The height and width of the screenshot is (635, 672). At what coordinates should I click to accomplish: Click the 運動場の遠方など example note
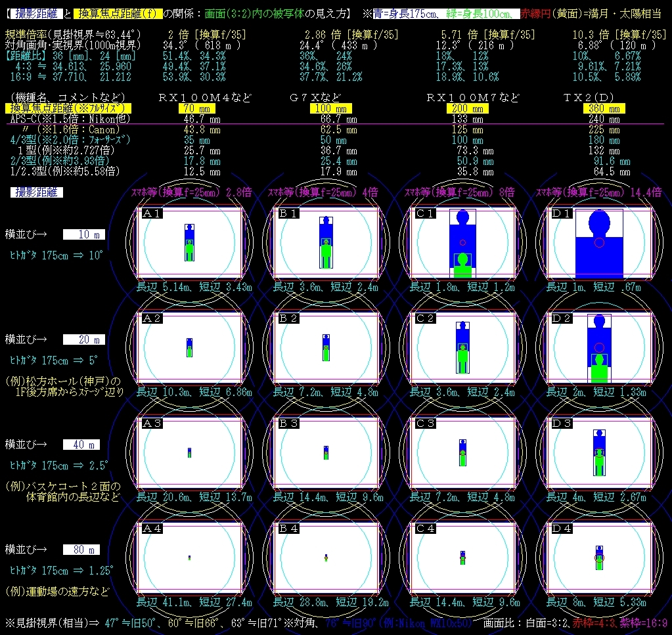click(58, 591)
